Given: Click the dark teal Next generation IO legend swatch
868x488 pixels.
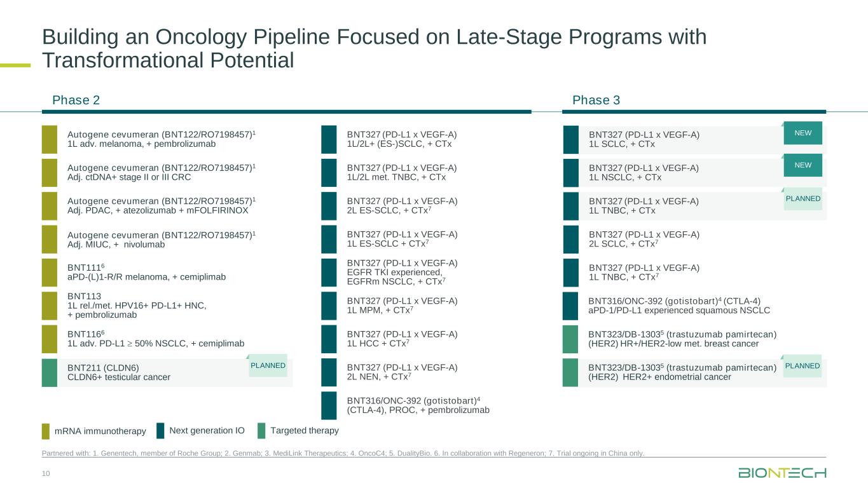Looking at the screenshot, I should coord(160,431).
